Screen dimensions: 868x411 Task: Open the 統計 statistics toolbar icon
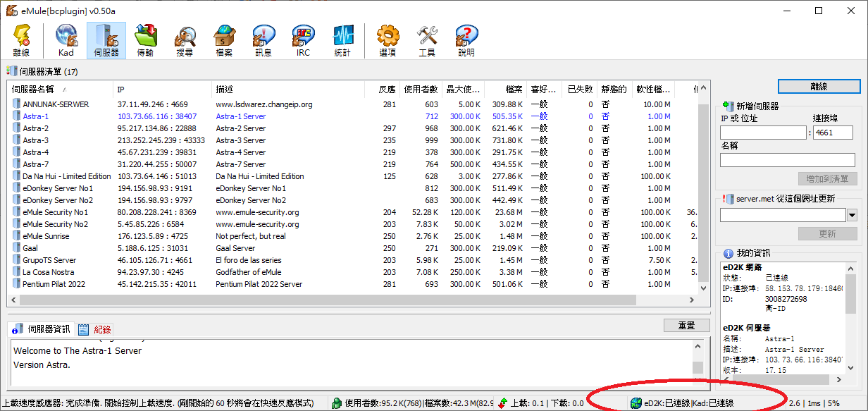[x=342, y=40]
